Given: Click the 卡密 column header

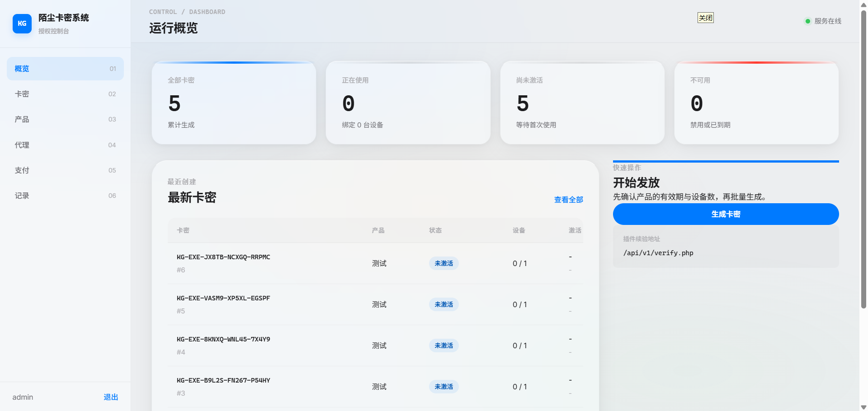Looking at the screenshot, I should point(183,230).
